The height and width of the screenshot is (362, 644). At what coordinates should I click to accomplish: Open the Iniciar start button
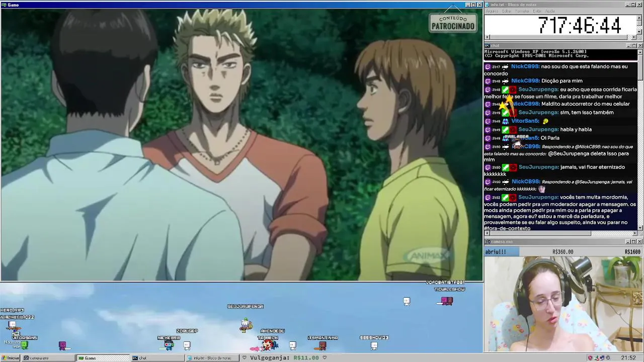[10, 358]
